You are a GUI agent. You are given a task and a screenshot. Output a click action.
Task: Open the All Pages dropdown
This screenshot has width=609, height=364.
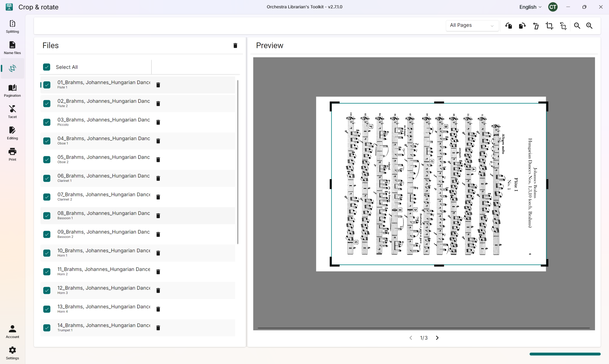coord(472,25)
